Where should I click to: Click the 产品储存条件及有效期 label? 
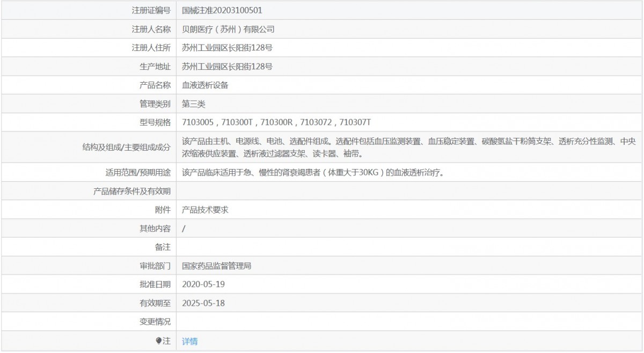pos(132,192)
